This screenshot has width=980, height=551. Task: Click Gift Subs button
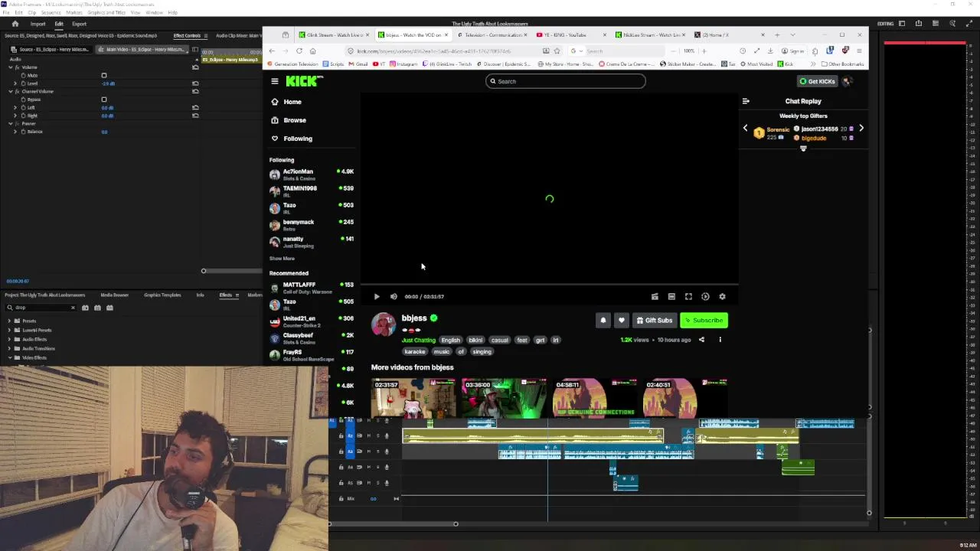655,321
